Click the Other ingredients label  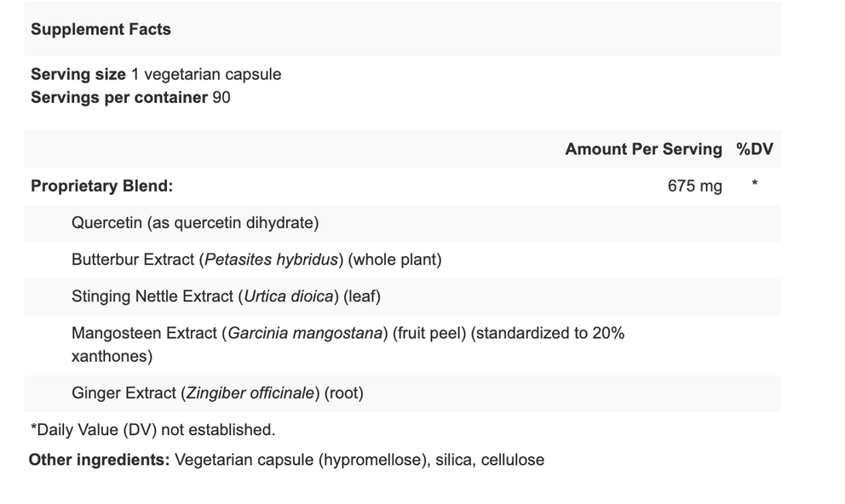tap(99, 460)
